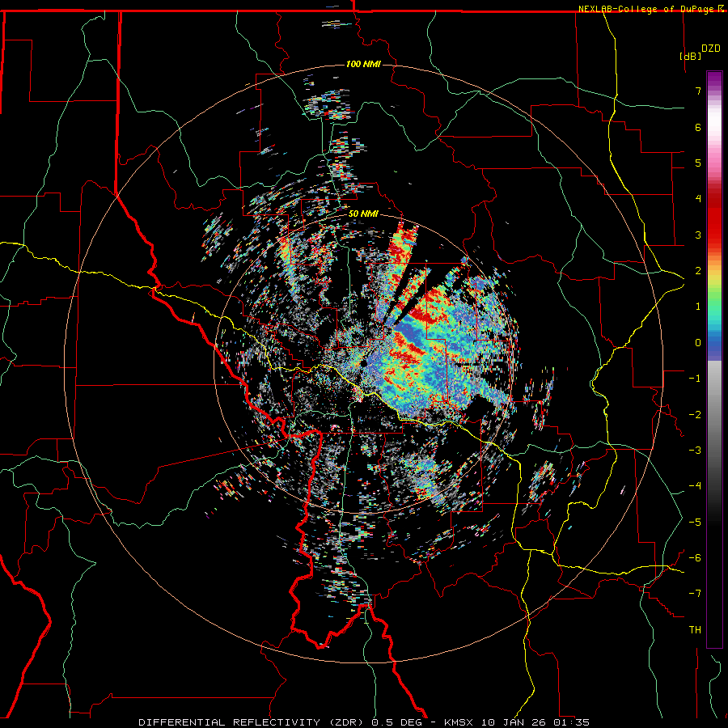Screen dimensions: 728x728
Task: Click the -1 value on the scale
Action: coord(695,379)
